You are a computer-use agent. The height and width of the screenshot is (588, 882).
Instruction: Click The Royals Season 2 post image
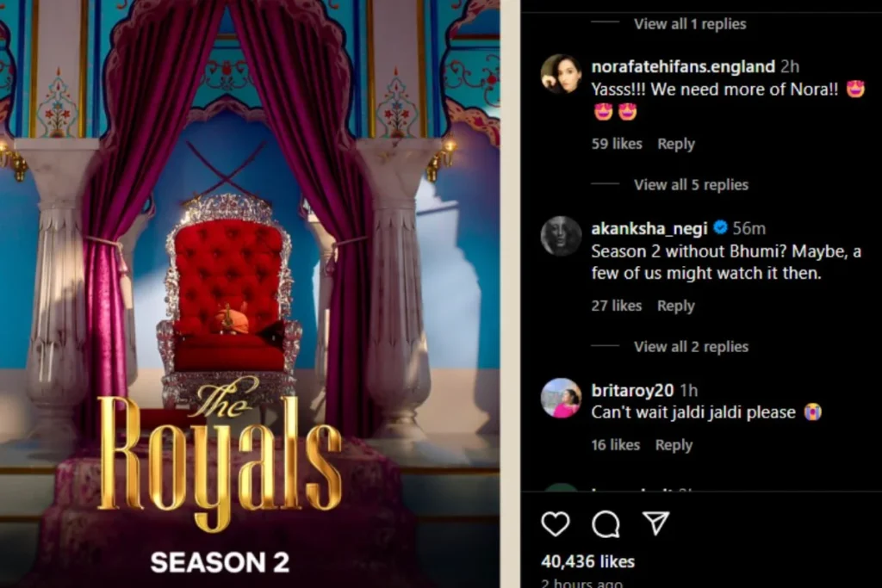tap(250, 294)
